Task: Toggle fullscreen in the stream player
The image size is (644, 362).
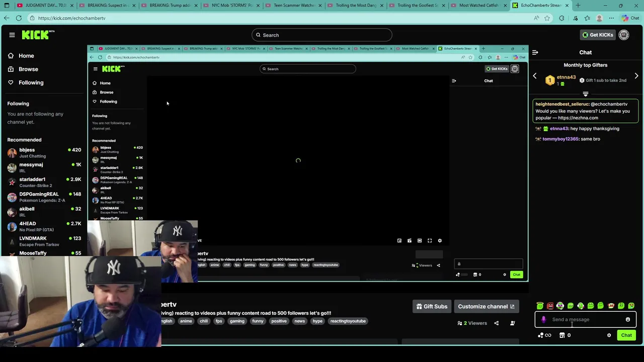Action: (x=430, y=241)
